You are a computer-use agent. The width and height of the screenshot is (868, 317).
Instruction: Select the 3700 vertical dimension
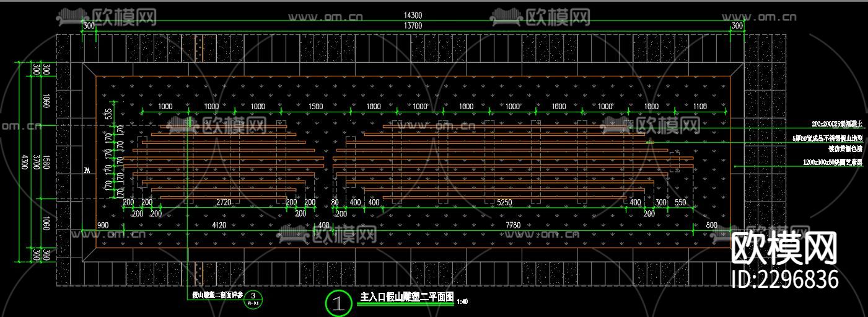tap(37, 162)
